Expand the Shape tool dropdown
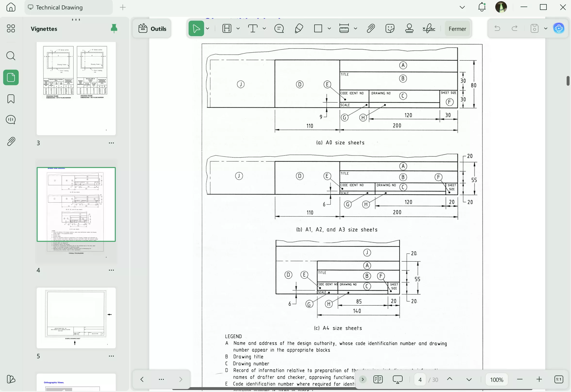571x392 pixels. click(x=329, y=28)
